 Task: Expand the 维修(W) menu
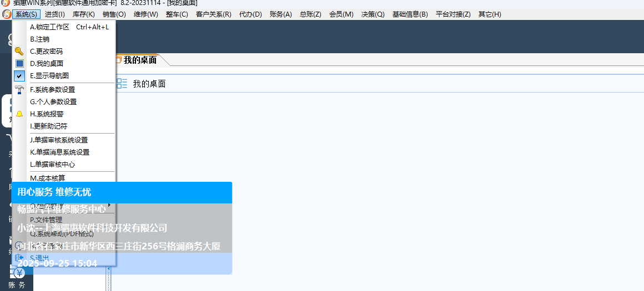[x=145, y=14]
